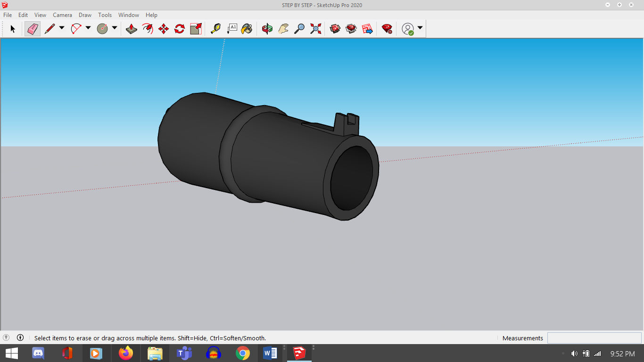
Task: Select the Text label tool
Action: click(x=231, y=29)
